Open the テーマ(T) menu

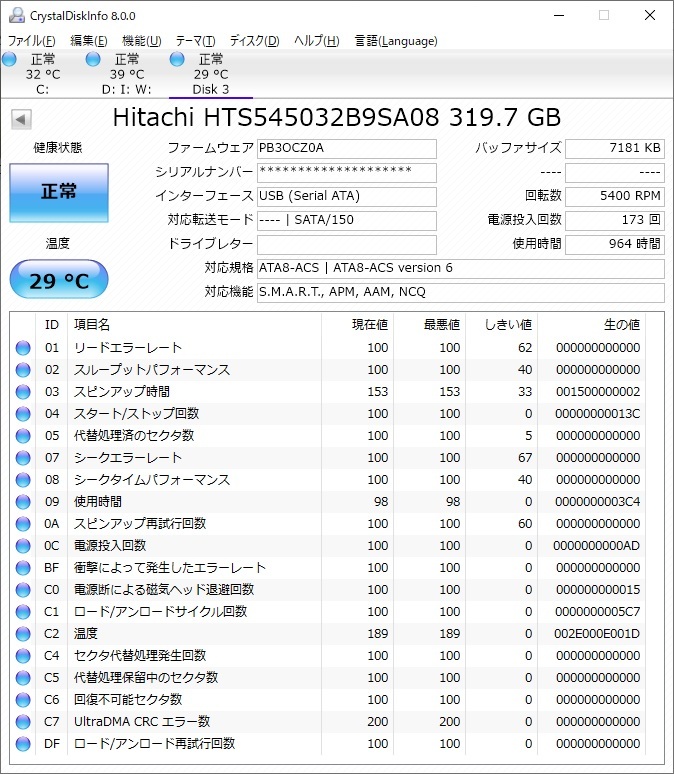[196, 41]
